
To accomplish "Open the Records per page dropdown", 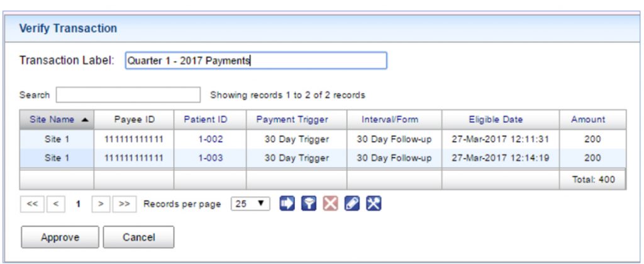I will (x=250, y=204).
